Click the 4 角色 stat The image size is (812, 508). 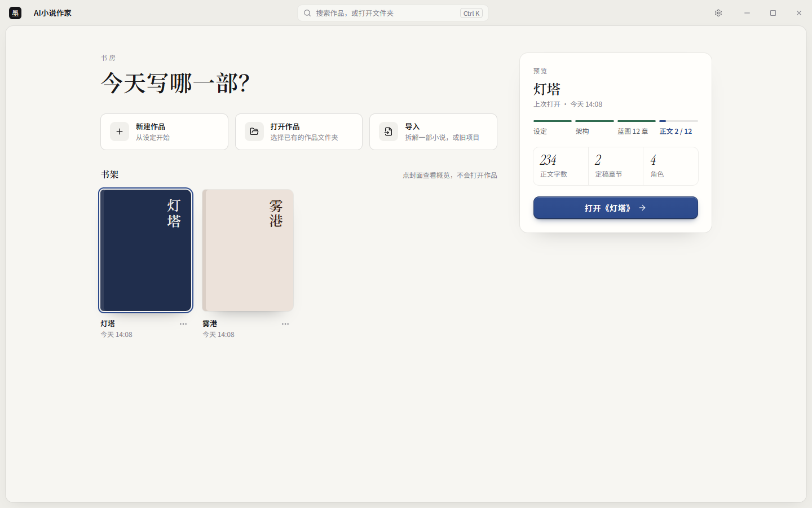670,166
